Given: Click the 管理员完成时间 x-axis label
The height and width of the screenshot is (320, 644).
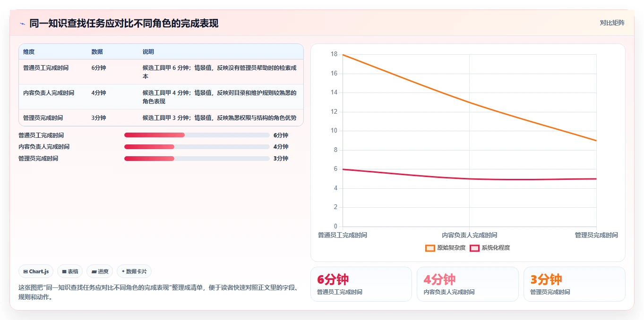Looking at the screenshot, I should coord(596,235).
